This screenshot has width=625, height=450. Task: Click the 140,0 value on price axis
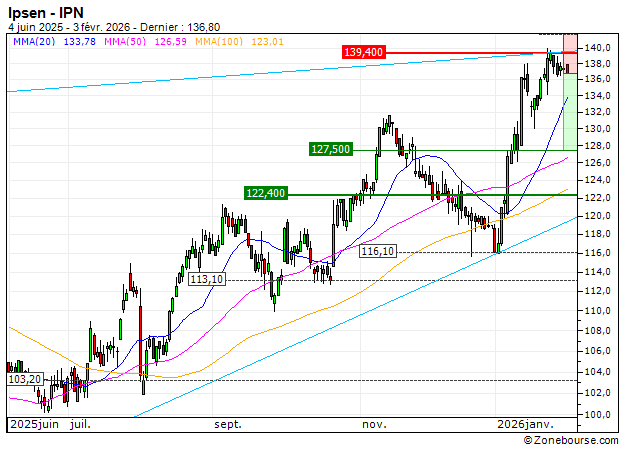(x=599, y=48)
